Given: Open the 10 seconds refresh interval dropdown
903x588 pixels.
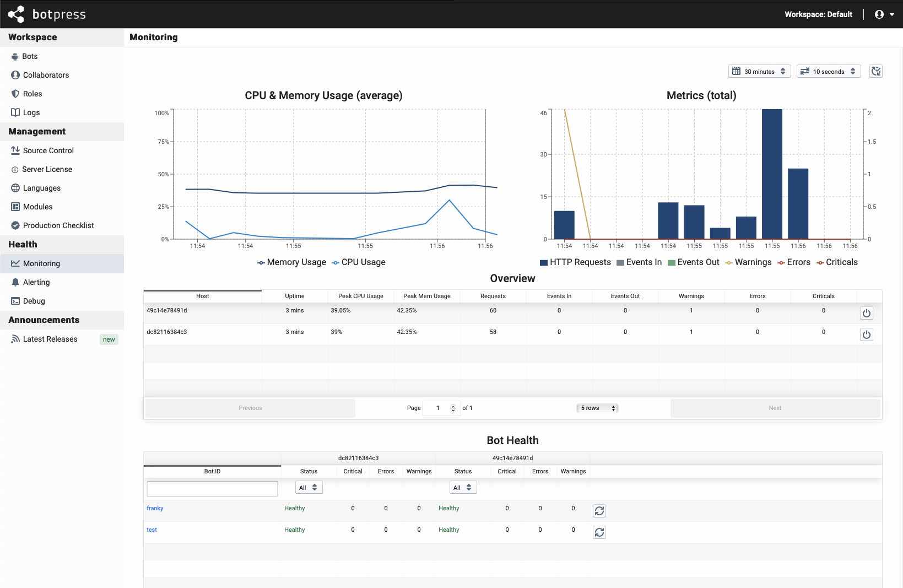Looking at the screenshot, I should [829, 71].
